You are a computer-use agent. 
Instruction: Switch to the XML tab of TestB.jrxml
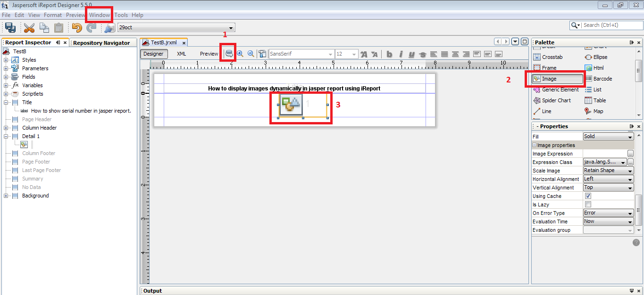coord(181,54)
